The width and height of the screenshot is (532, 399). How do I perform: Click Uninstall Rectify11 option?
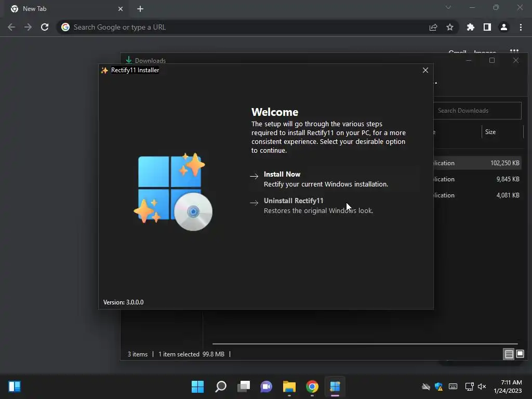click(334, 206)
